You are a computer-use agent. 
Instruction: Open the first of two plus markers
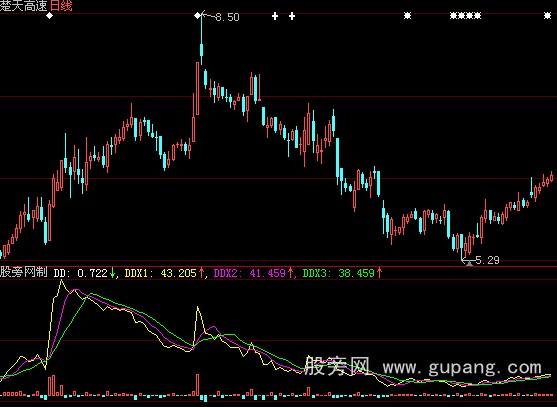coord(275,16)
